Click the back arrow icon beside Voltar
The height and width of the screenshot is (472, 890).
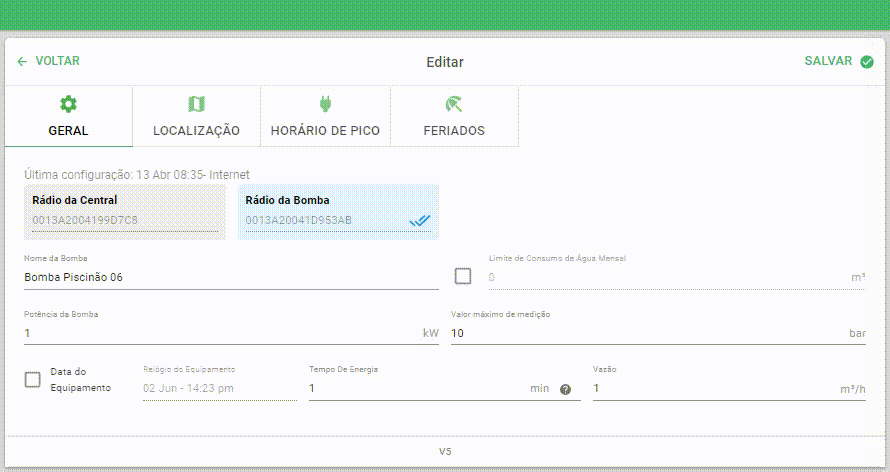(22, 61)
